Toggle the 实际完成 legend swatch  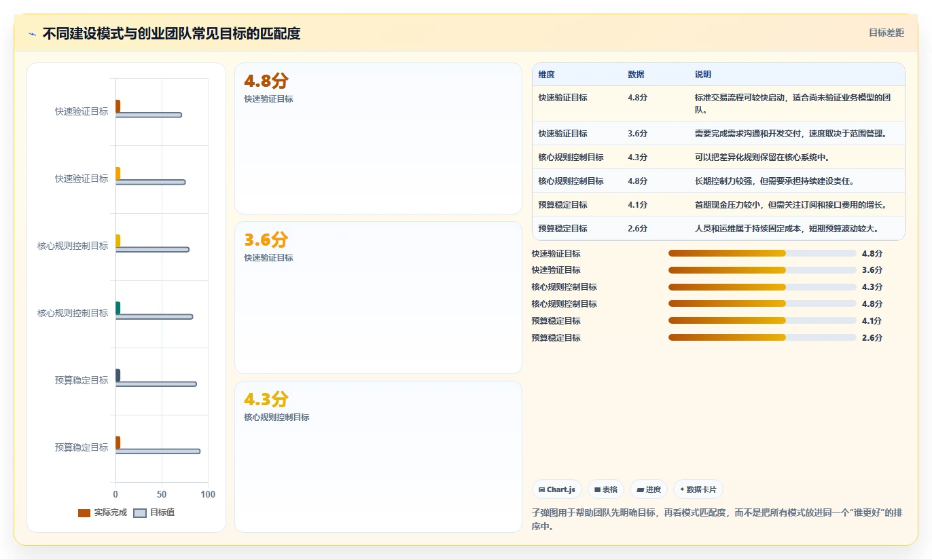coord(84,512)
